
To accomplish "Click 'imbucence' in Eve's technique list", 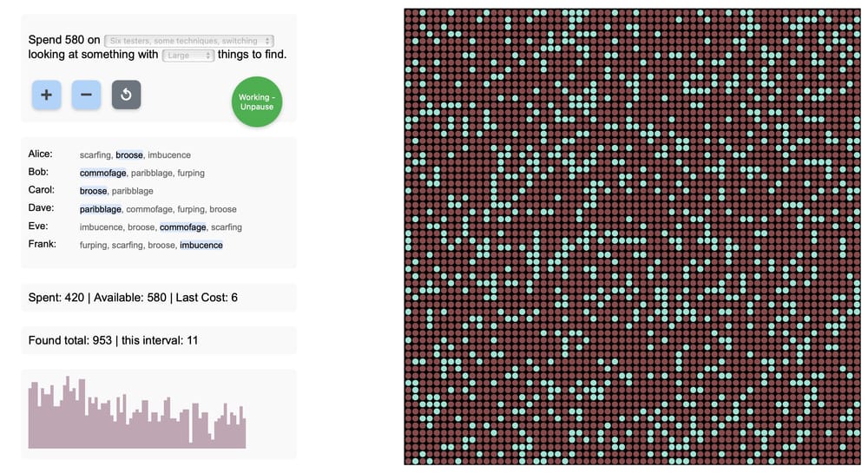I will tap(102, 227).
